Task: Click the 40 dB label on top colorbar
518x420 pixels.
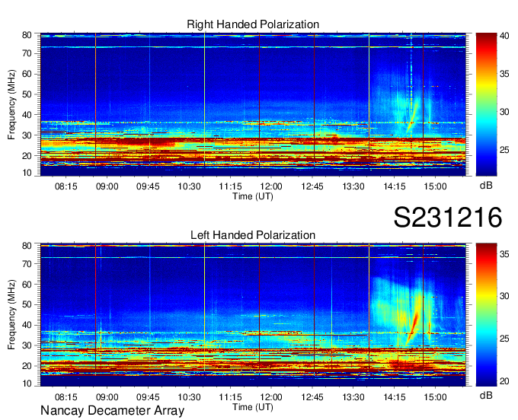Action: pyautogui.click(x=504, y=36)
